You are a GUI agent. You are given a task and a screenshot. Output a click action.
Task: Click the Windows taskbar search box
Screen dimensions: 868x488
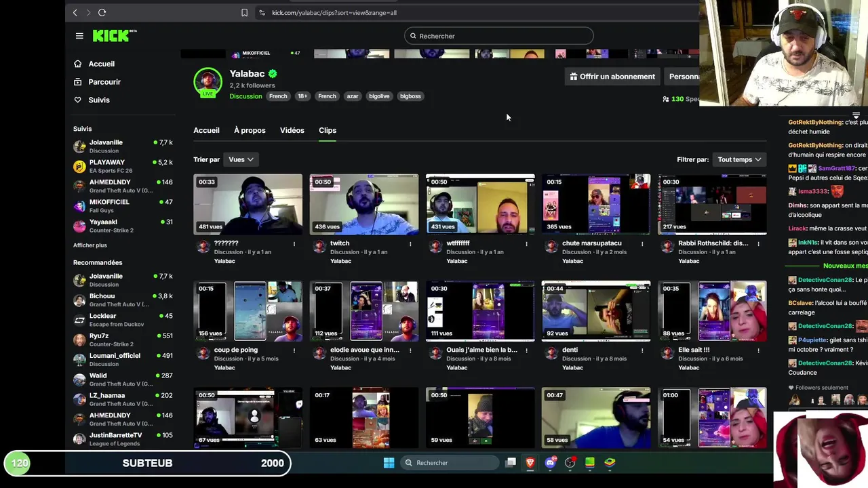click(x=450, y=463)
